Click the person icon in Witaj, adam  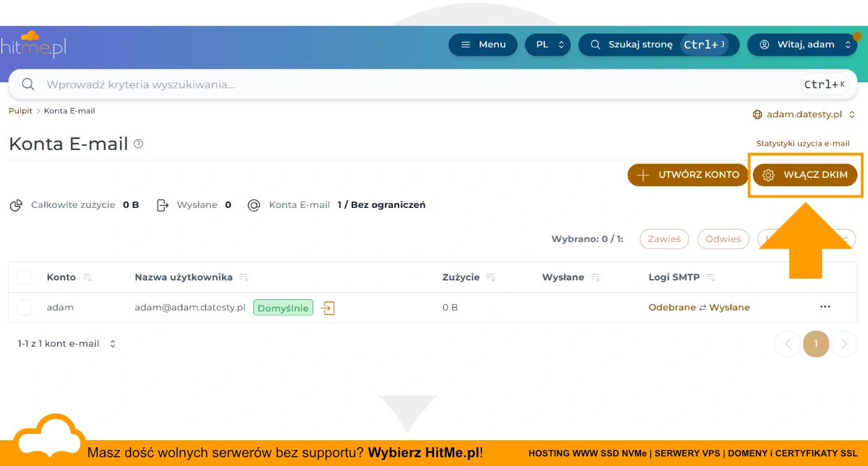(764, 45)
